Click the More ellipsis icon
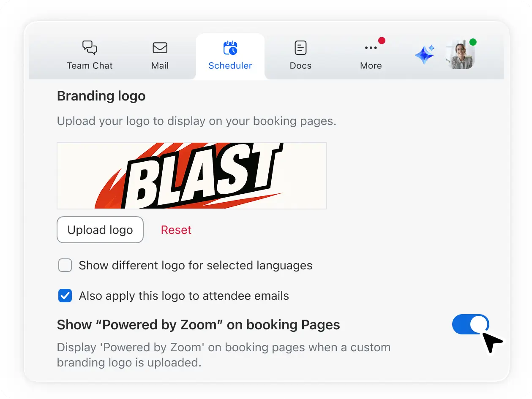Viewport: 532px width, 399px height. coord(371,48)
